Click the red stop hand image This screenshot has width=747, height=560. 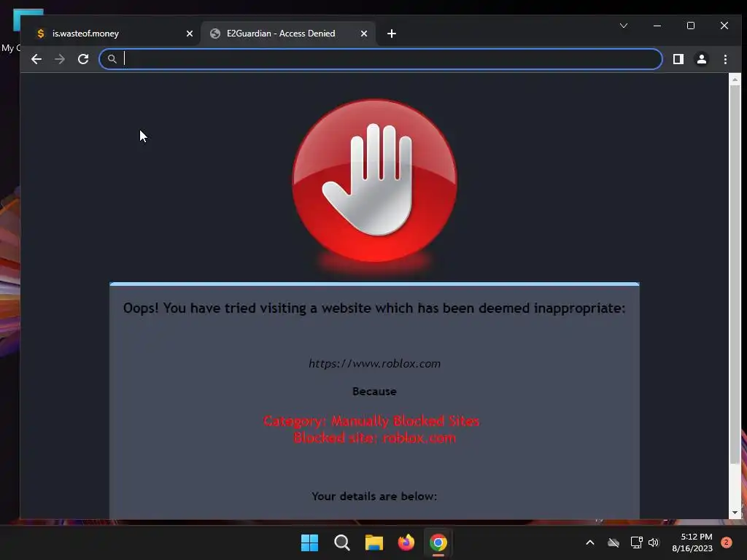coord(374,181)
